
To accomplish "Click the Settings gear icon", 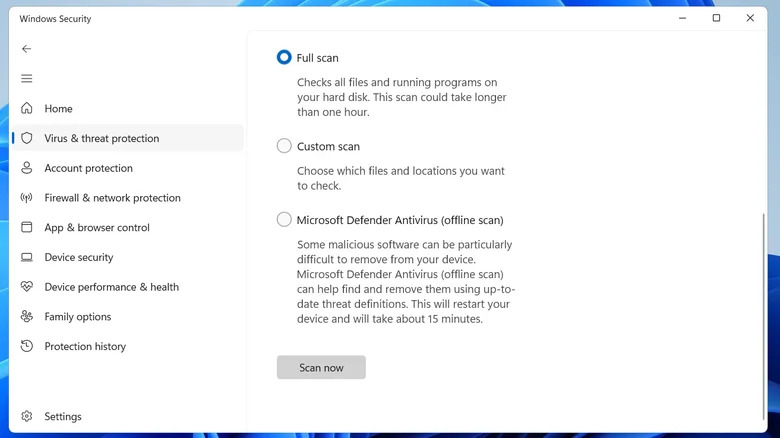I will (x=26, y=417).
